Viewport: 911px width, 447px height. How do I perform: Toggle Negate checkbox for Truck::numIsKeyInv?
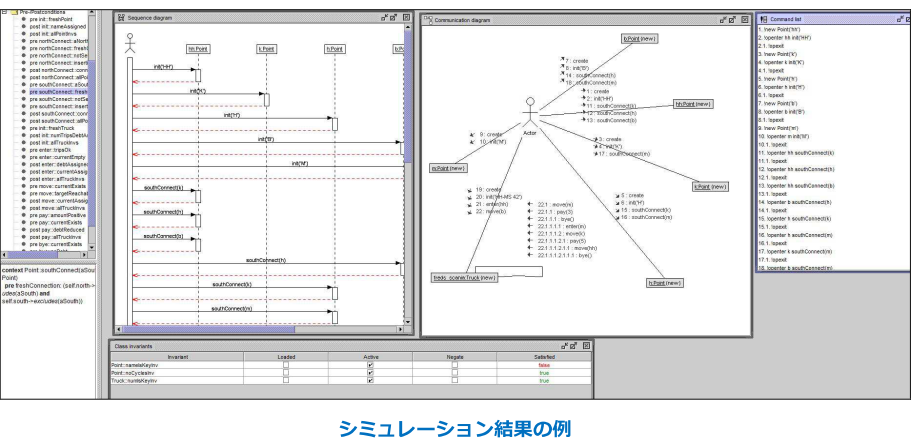pyautogui.click(x=455, y=380)
